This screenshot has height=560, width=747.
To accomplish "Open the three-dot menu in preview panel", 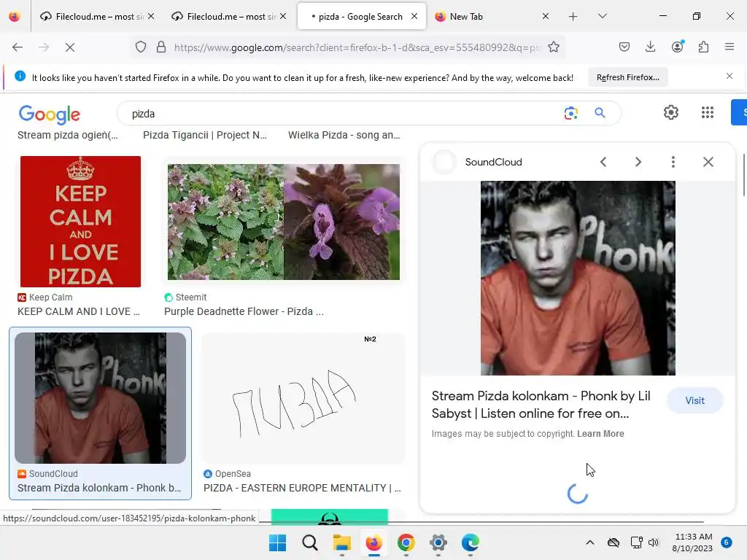I will coord(673,162).
